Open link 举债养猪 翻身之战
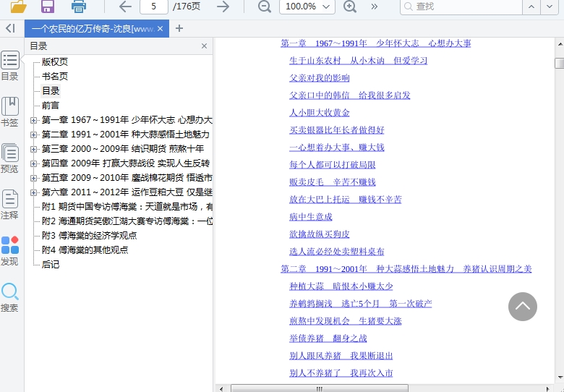The height and width of the screenshot is (392, 564). [x=328, y=338]
